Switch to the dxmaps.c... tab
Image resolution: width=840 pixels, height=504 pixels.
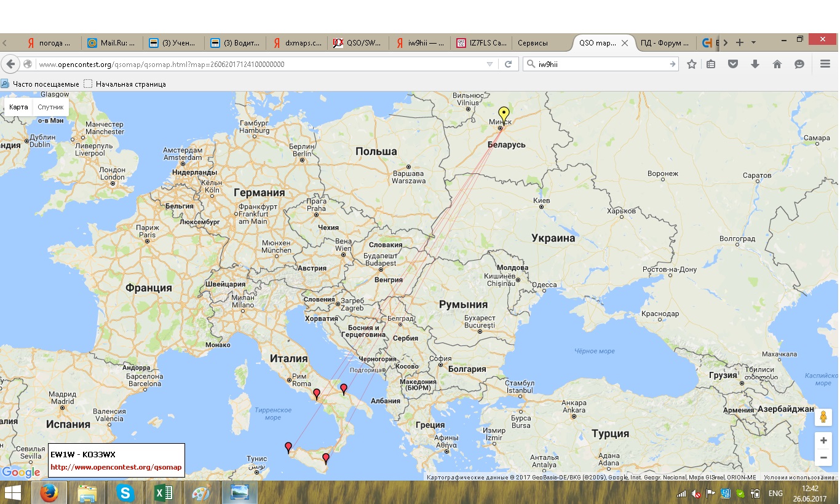[296, 43]
